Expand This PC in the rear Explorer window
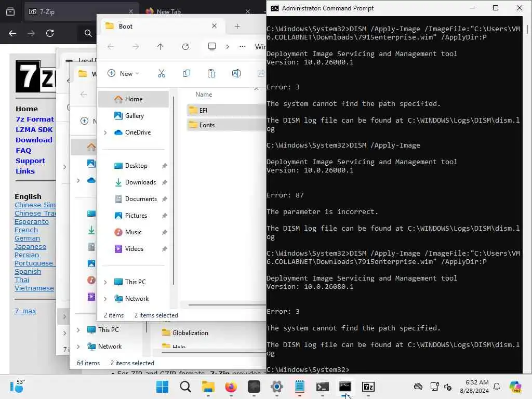The height and width of the screenshot is (399, 532). 78,330
